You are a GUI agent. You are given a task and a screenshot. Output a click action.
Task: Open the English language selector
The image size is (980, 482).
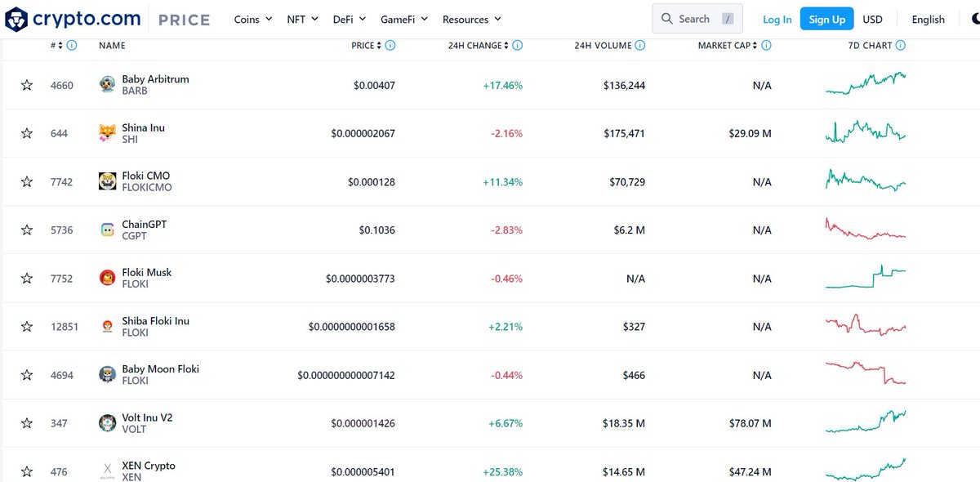928,19
